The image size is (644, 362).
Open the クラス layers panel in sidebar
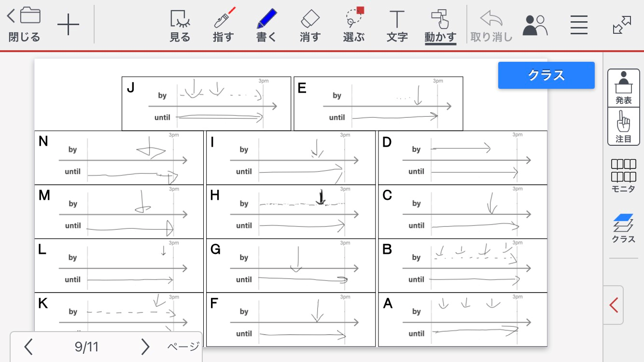pyautogui.click(x=623, y=228)
